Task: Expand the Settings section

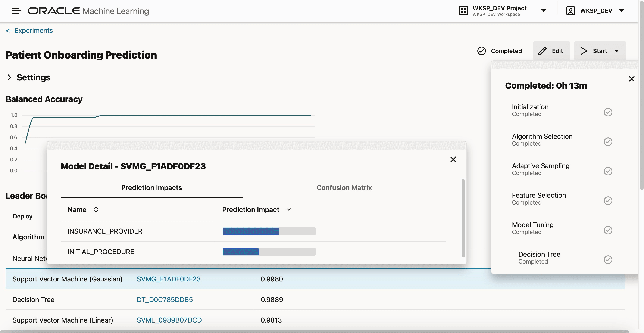Action: 9,78
